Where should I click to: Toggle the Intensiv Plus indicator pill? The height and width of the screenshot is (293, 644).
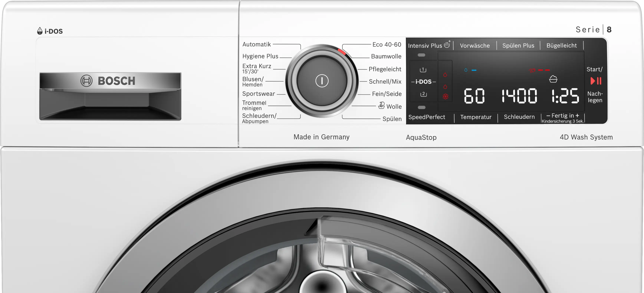tap(421, 55)
